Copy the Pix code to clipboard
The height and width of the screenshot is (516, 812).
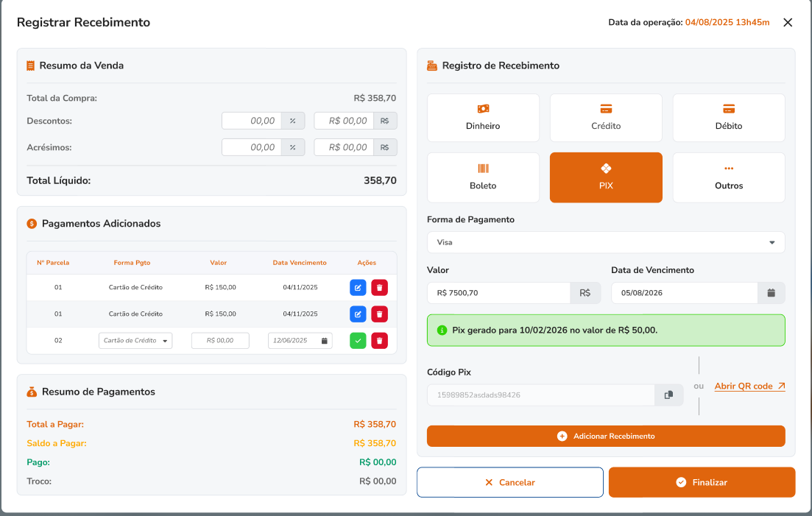(668, 395)
